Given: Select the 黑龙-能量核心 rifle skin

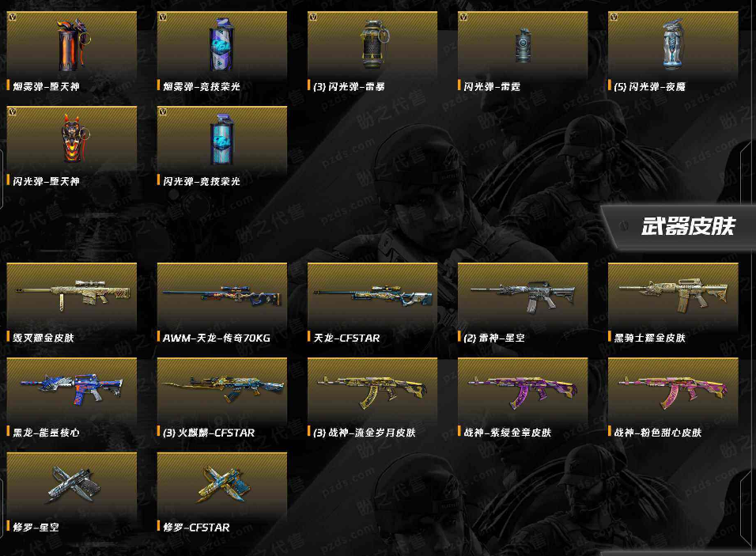Looking at the screenshot, I should coord(72,399).
